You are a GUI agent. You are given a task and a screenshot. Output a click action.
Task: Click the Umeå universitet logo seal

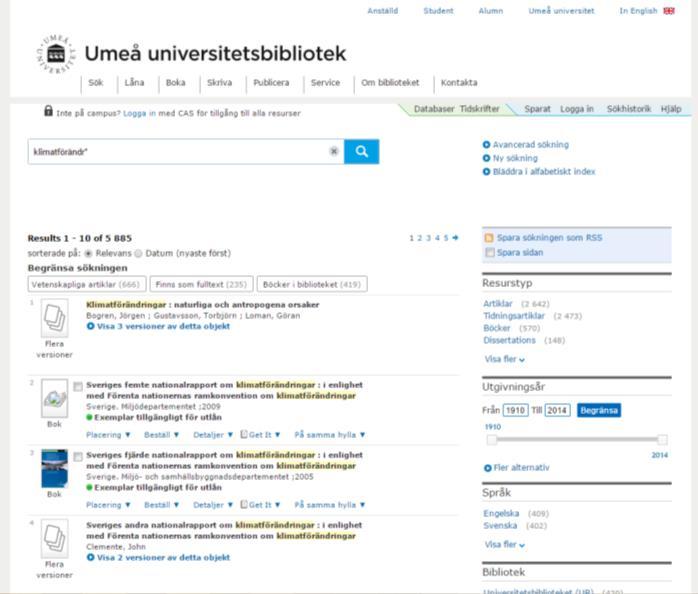click(x=56, y=54)
